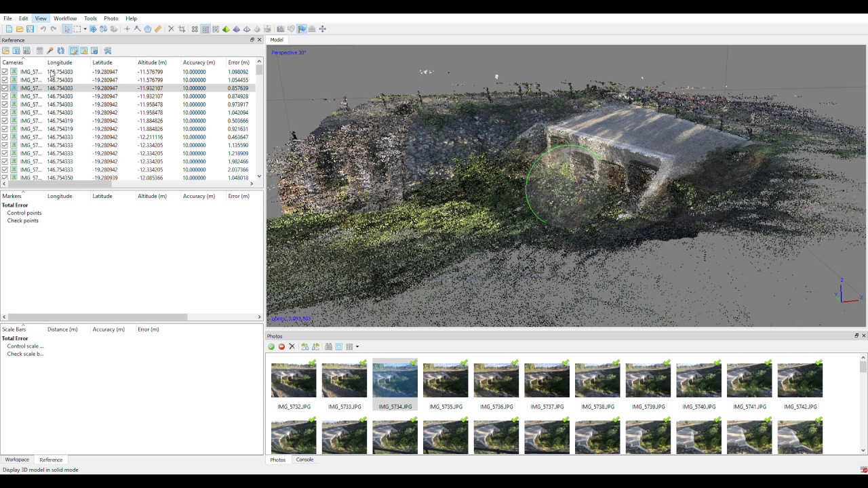Sort Scale Bars by Distance (m) header

pyautogui.click(x=62, y=329)
